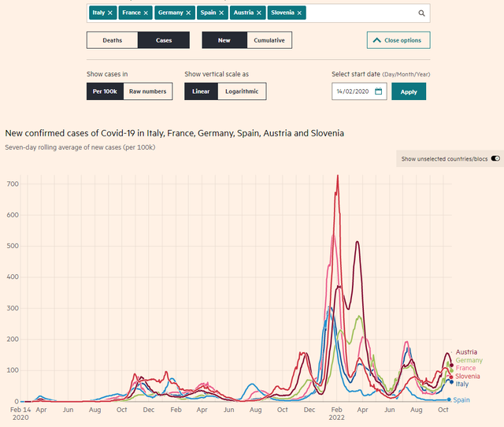Click the Apply button
Image resolution: width=504 pixels, height=427 pixels.
409,91
